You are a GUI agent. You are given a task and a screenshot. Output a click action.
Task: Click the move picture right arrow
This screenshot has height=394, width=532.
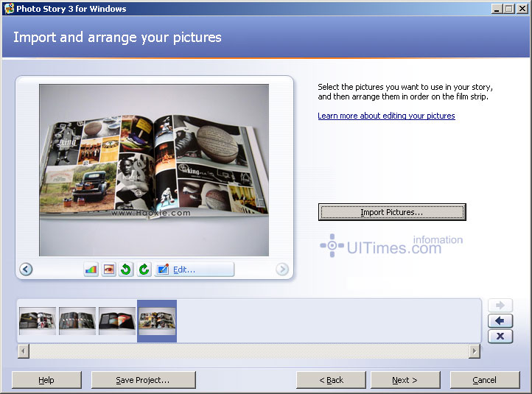pyautogui.click(x=500, y=306)
